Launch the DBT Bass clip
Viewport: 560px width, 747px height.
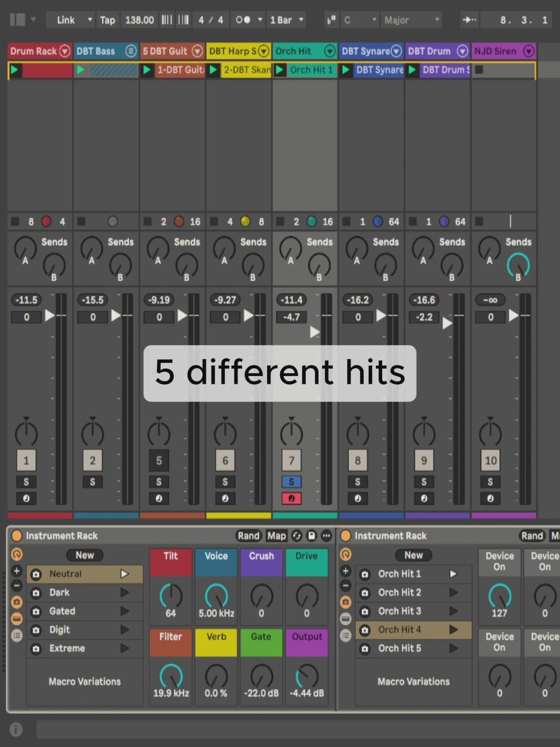pos(81,70)
